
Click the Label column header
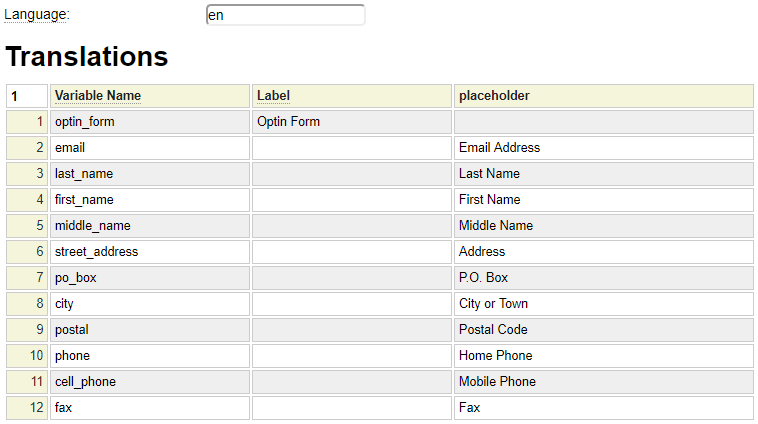pyautogui.click(x=351, y=96)
